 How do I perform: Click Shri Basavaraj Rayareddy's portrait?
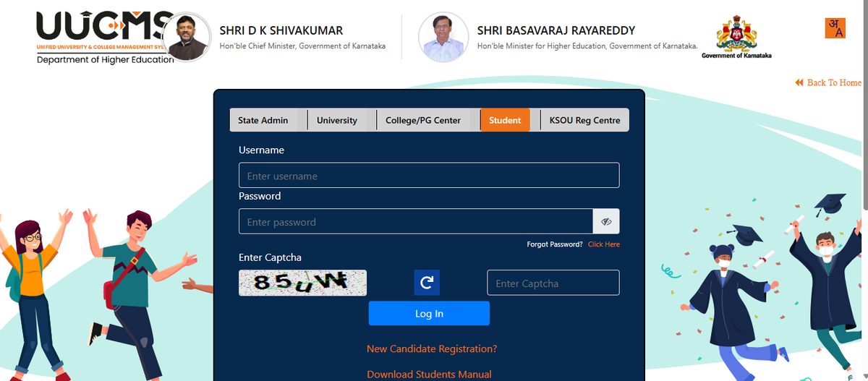click(444, 38)
